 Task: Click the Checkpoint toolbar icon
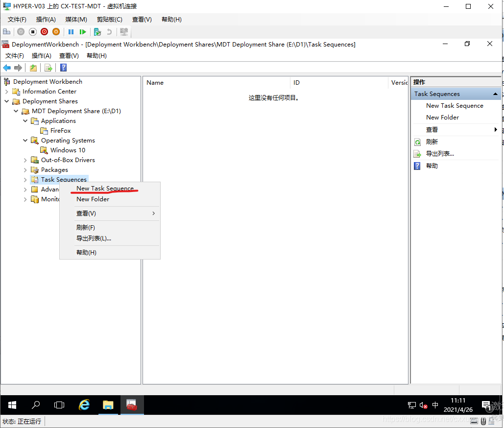[x=97, y=31]
